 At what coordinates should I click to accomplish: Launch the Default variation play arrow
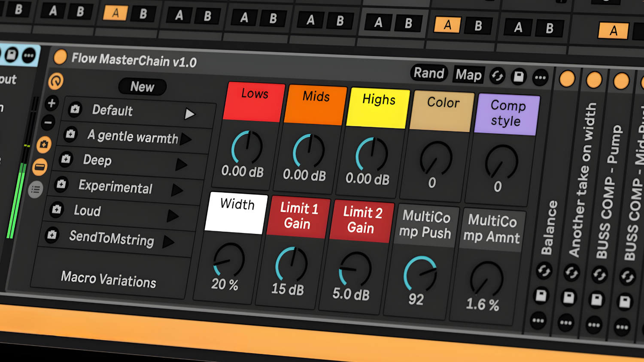coord(189,114)
